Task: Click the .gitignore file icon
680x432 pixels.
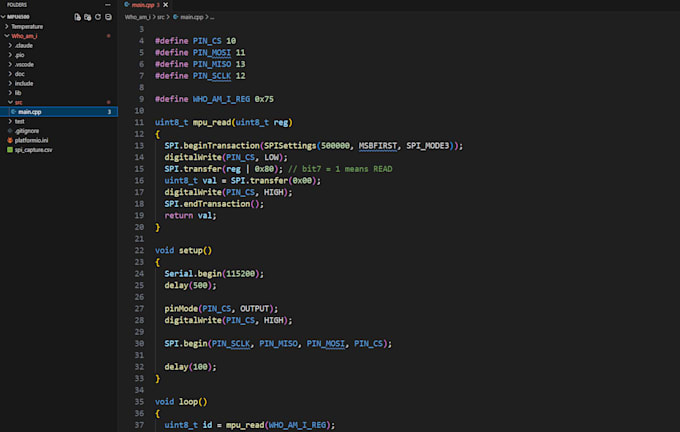Action: [10, 131]
